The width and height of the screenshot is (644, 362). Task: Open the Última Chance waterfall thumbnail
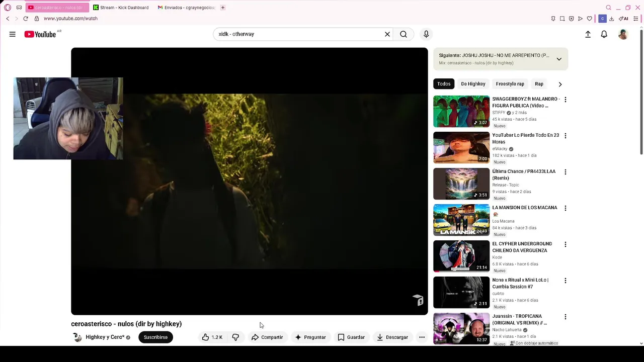click(461, 184)
